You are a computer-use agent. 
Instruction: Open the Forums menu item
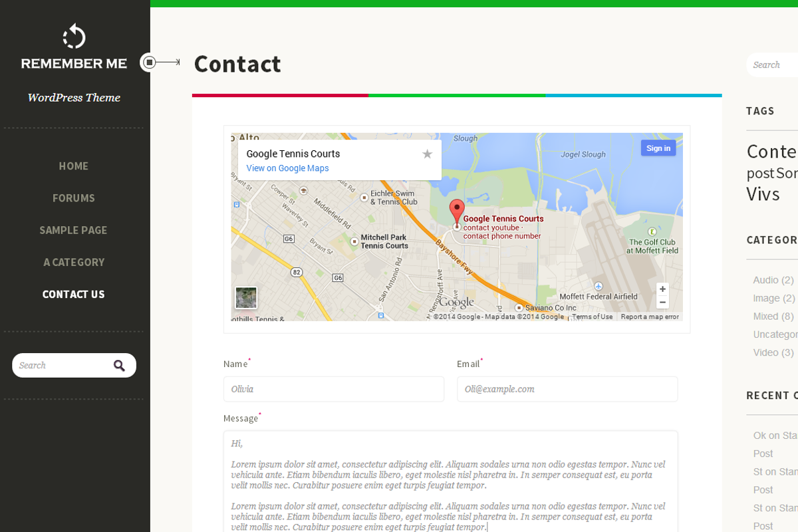pyautogui.click(x=73, y=198)
